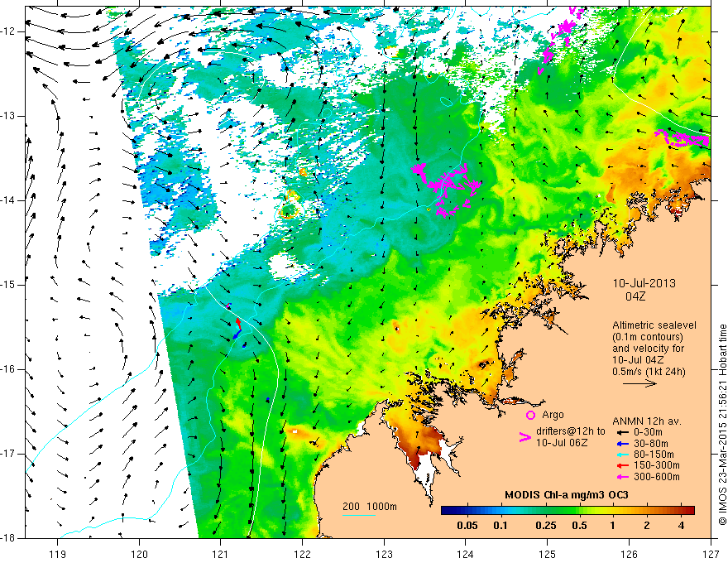Screen dimensions: 728x563
Task: Click the magenta Argo circle legend symbol
Action: (530, 415)
